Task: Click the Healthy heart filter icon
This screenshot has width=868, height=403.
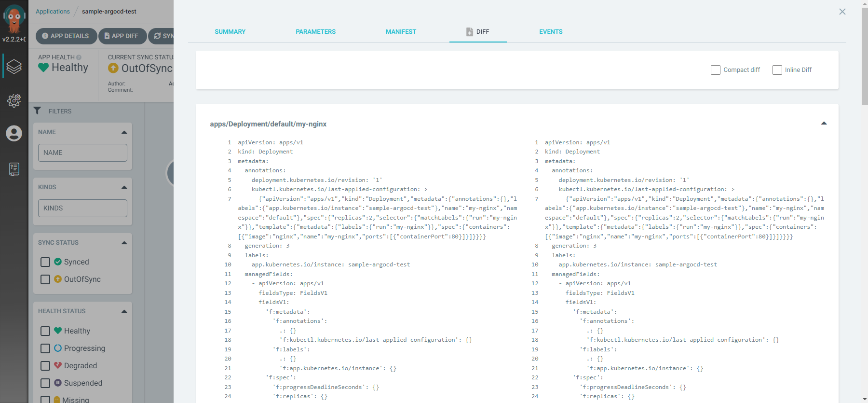Action: pyautogui.click(x=58, y=331)
